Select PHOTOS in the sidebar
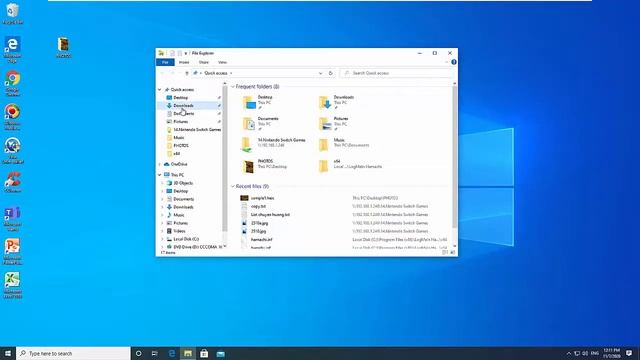The height and width of the screenshot is (360, 640). (x=181, y=146)
